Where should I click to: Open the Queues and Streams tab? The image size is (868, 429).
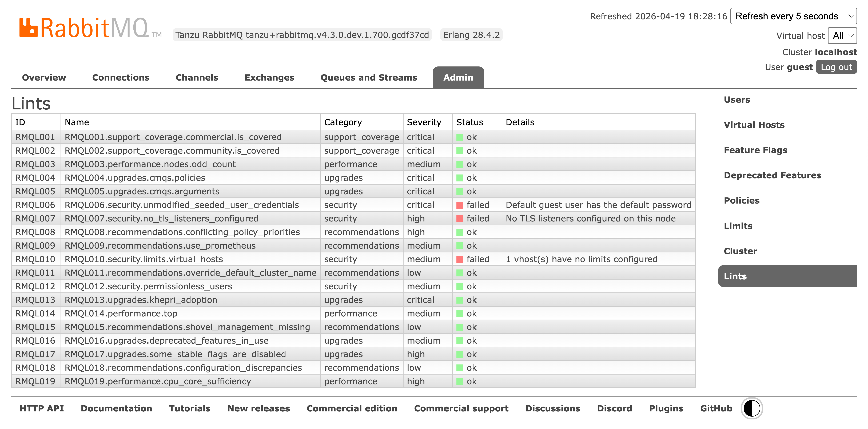(369, 78)
